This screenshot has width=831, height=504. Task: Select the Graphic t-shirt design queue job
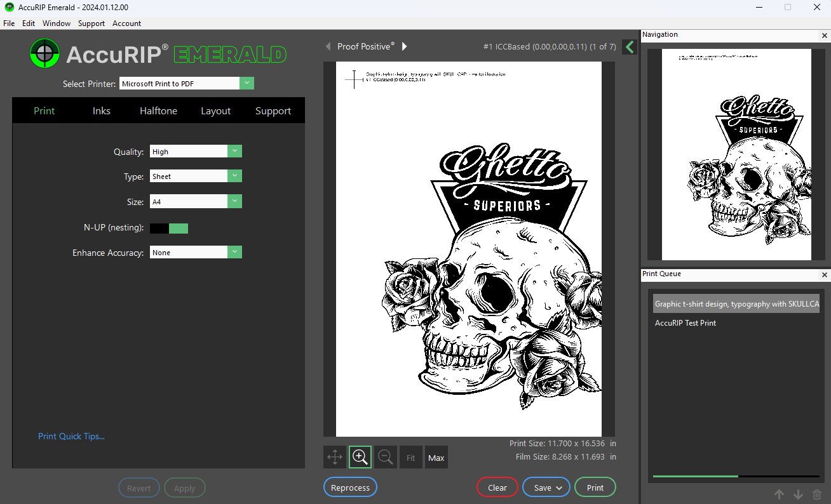[736, 304]
